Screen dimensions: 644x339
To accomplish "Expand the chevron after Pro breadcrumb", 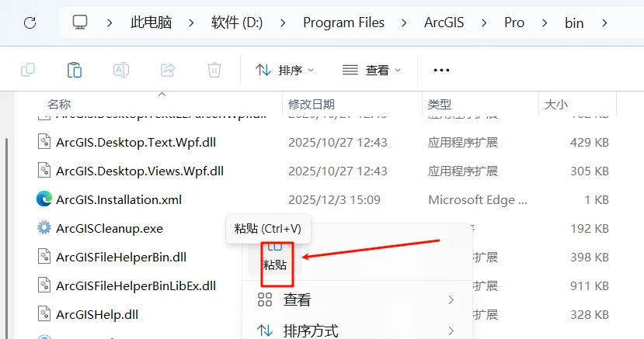I will pyautogui.click(x=545, y=23).
